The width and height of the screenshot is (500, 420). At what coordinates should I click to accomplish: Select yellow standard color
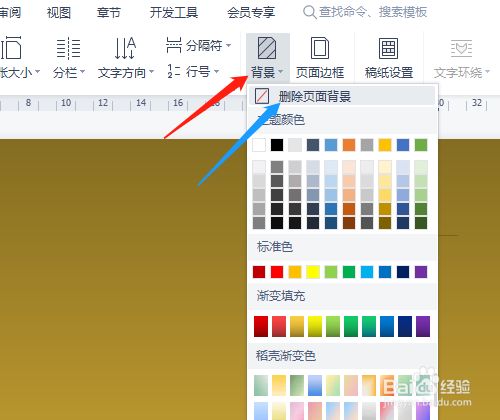pyautogui.click(x=313, y=272)
